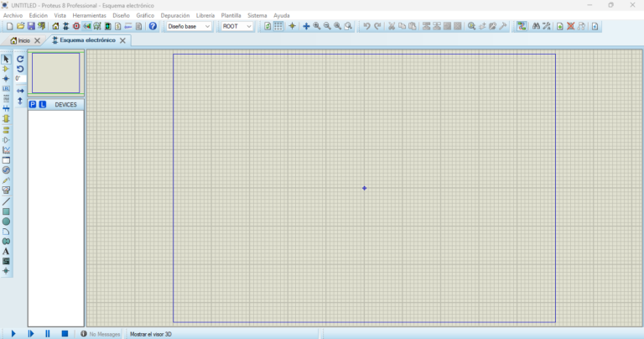Select the Component Mode tool
Screen dimensions: 644x339
coord(6,69)
